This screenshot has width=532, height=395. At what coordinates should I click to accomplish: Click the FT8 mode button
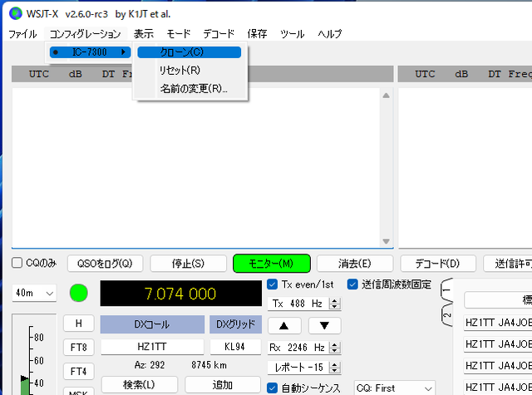79,348
